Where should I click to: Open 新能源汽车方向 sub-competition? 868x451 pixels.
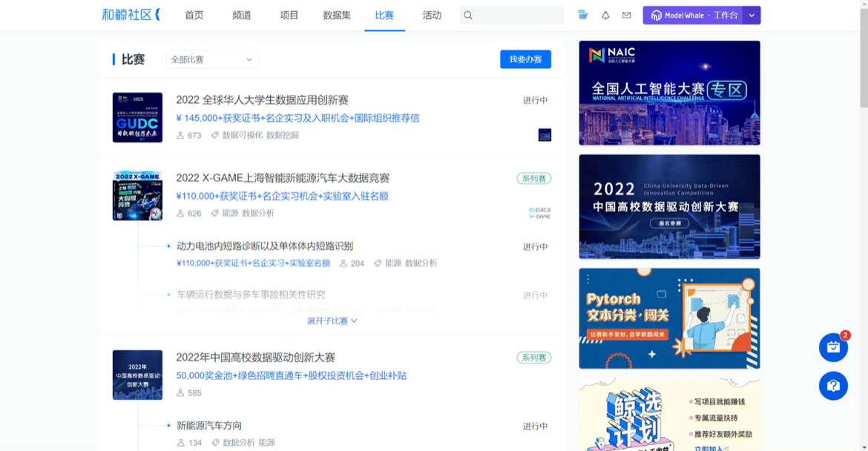(x=209, y=426)
